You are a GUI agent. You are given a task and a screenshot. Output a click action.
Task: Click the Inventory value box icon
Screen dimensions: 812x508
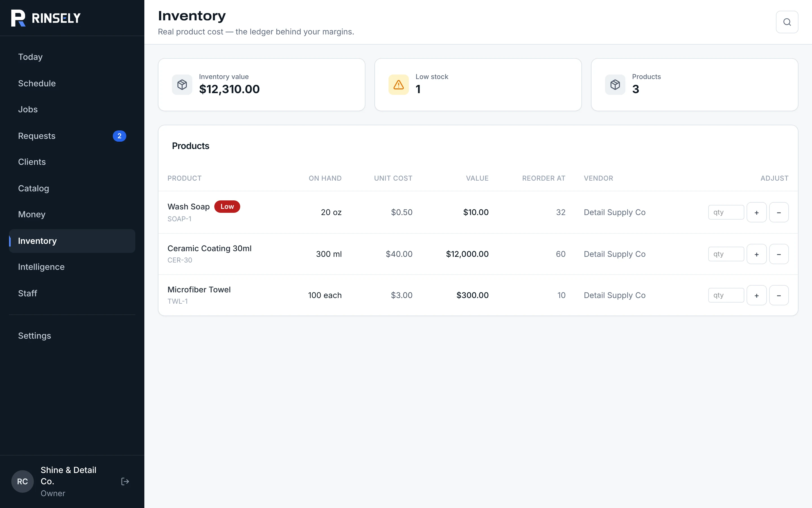pos(182,85)
